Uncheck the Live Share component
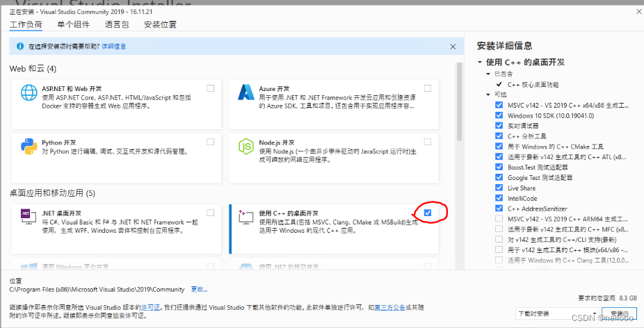644x328 pixels. point(499,188)
